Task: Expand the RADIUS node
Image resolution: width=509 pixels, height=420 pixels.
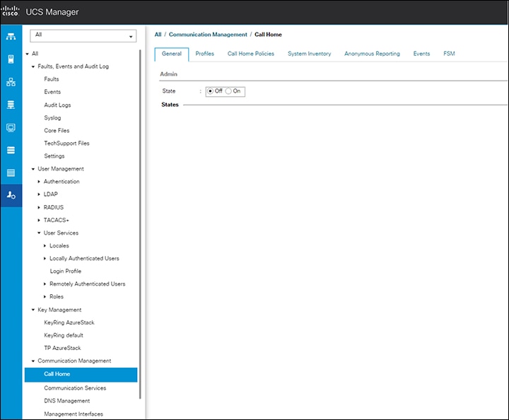Action: [x=39, y=207]
